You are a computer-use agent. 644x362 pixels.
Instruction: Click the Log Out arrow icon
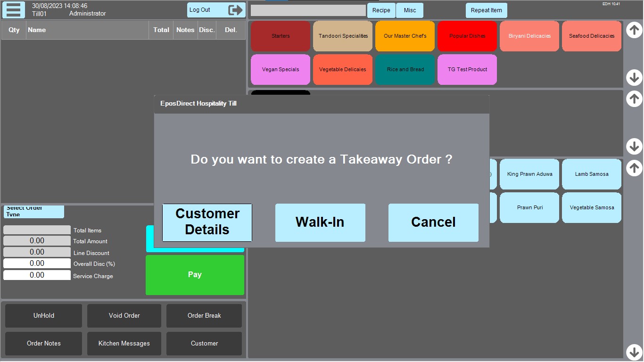235,10
